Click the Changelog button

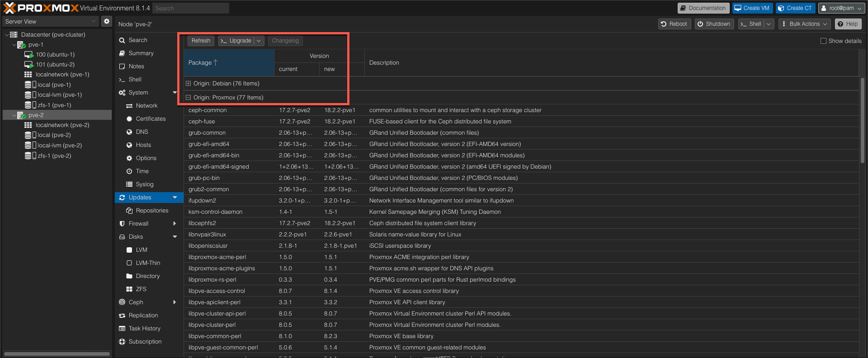click(285, 41)
